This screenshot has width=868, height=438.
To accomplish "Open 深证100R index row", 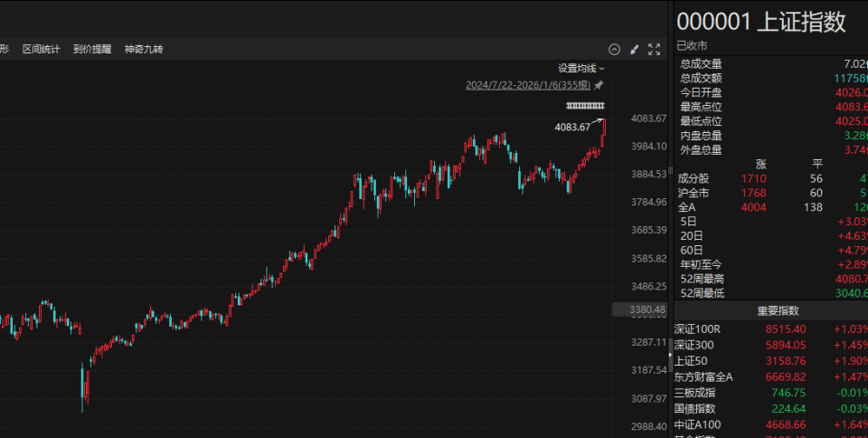I will [x=770, y=329].
